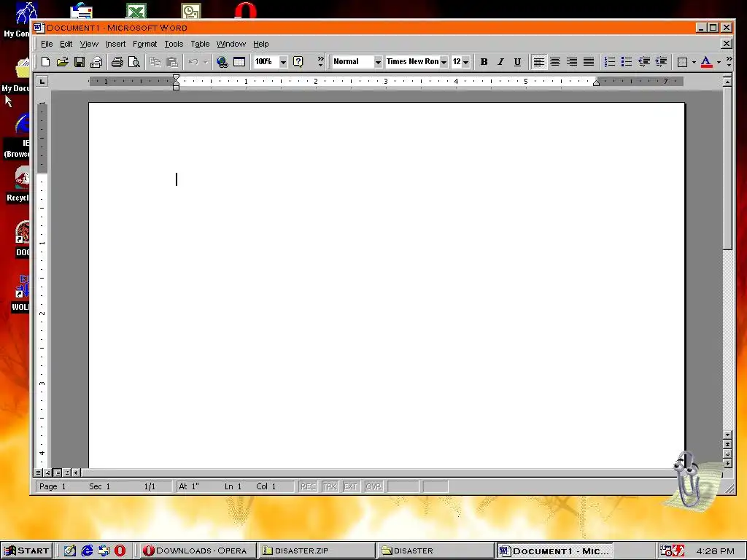Click the tab selector L button on ruler
747x560 pixels.
pos(42,82)
